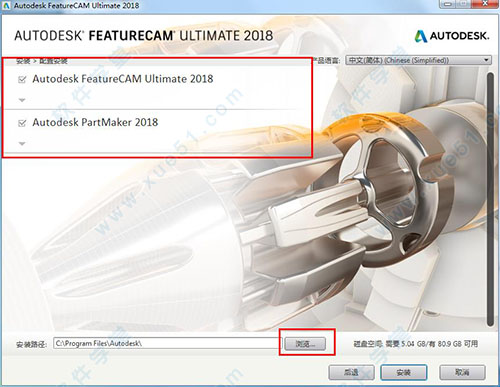Click the Autodesk logo at top right
This screenshot has height=387, width=500.
pyautogui.click(x=452, y=36)
